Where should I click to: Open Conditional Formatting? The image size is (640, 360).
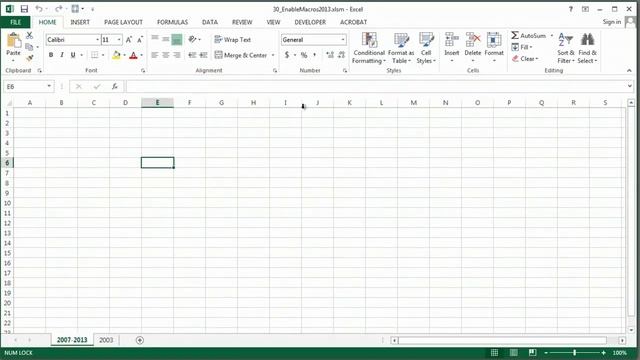click(x=369, y=48)
